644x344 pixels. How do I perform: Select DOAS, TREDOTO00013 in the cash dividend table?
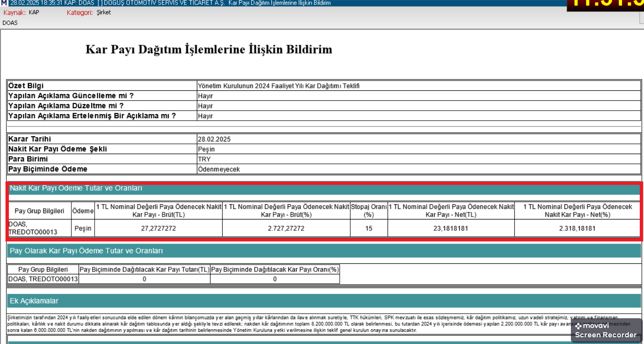click(33, 228)
